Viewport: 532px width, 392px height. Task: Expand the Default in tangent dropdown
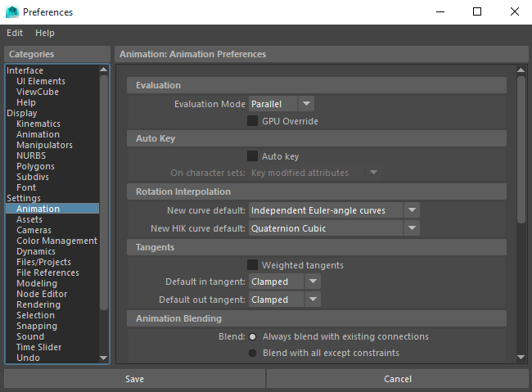click(x=285, y=282)
